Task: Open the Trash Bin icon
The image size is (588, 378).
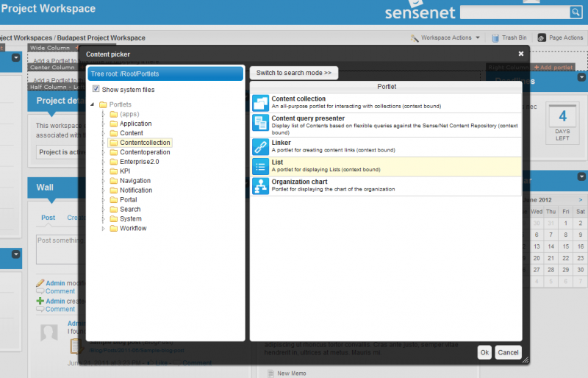Action: coord(495,38)
